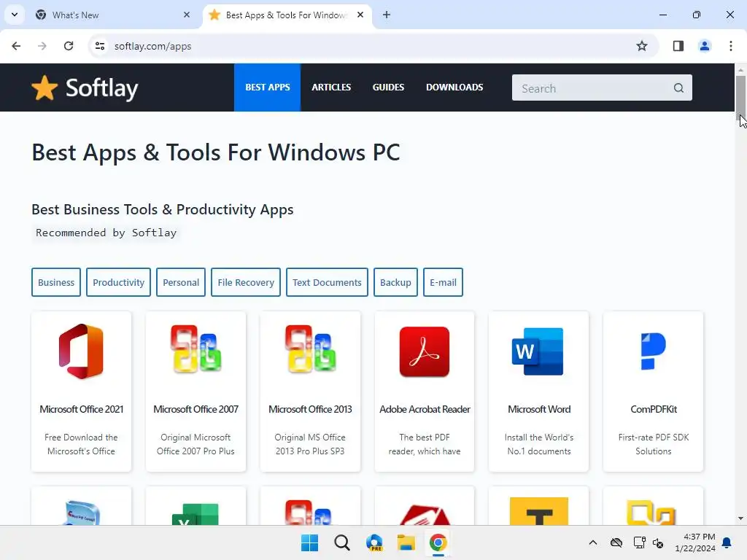The height and width of the screenshot is (560, 747).
Task: Click 'Recommended by Softlay' text
Action: tap(107, 233)
